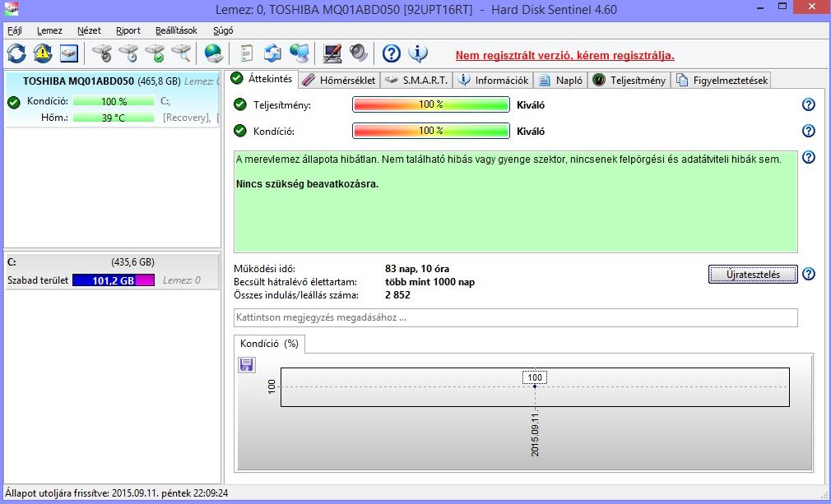Click the Szabad terület 101,2 GB bar
The width and height of the screenshot is (831, 504).
pyautogui.click(x=114, y=280)
